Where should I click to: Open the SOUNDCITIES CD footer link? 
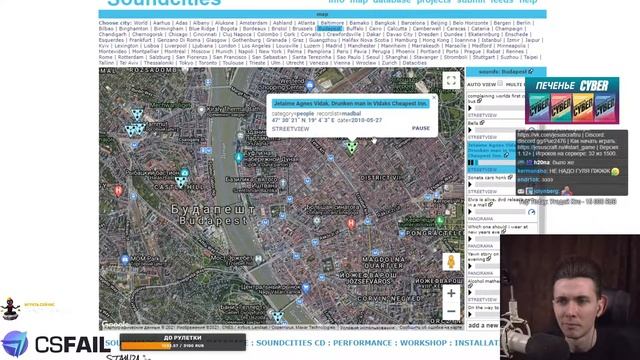[x=291, y=343]
